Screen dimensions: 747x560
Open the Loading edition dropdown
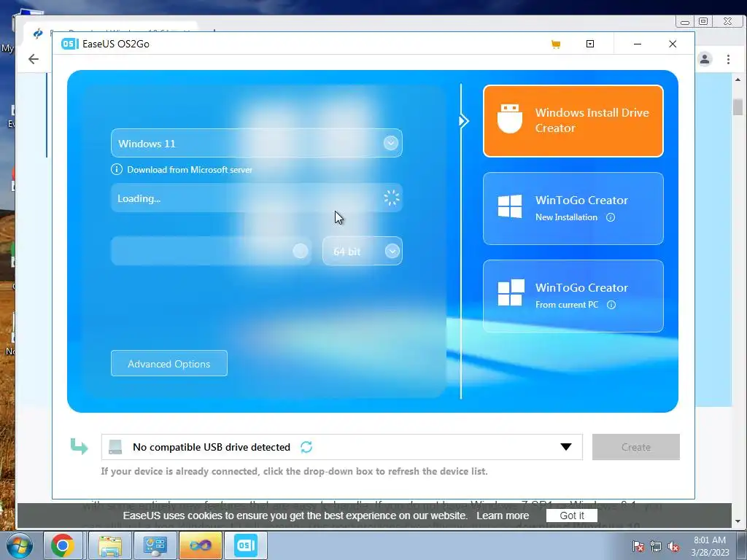pyautogui.click(x=256, y=198)
